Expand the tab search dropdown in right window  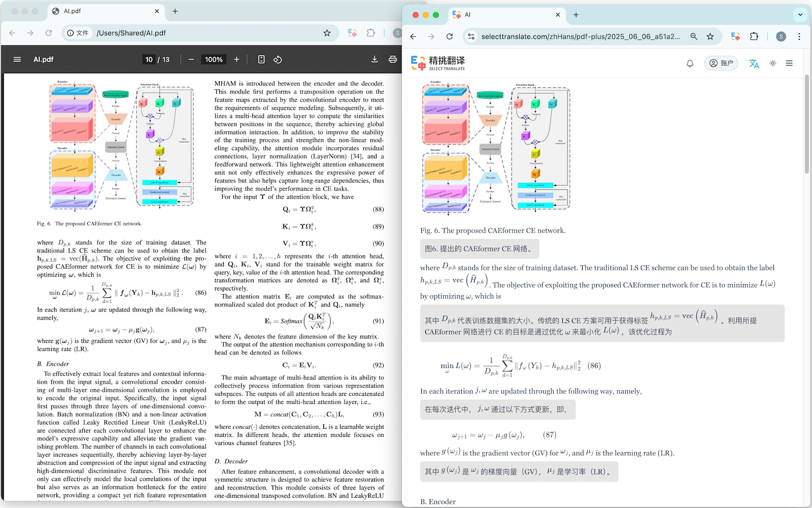(800, 15)
